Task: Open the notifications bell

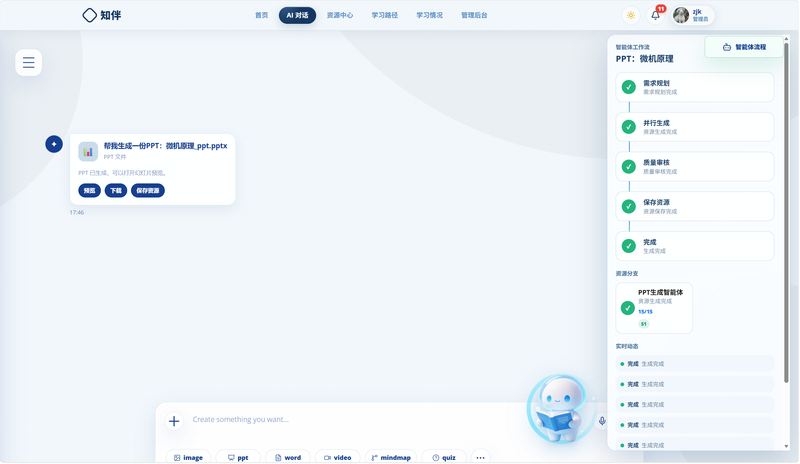Action: click(656, 15)
